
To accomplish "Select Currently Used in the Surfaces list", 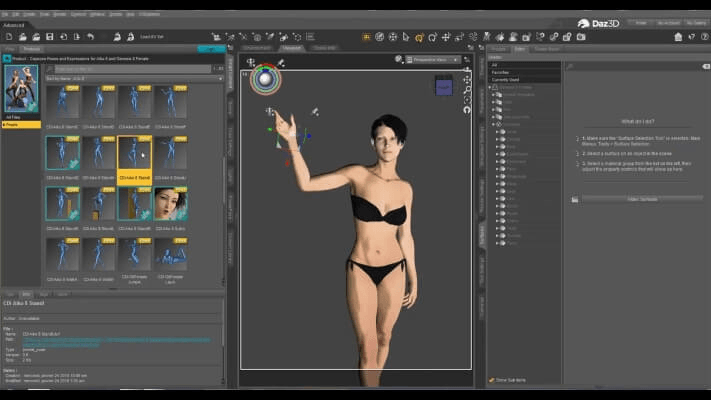I will tap(506, 80).
